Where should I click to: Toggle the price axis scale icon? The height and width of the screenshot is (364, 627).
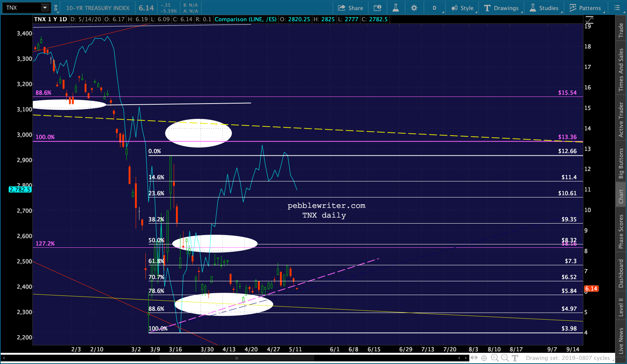(589, 19)
